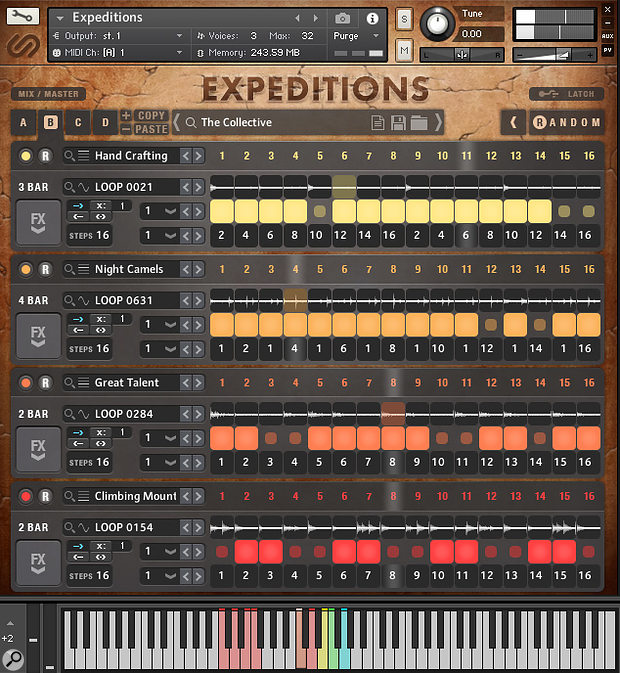
Task: Click the COPY button
Action: 151,115
